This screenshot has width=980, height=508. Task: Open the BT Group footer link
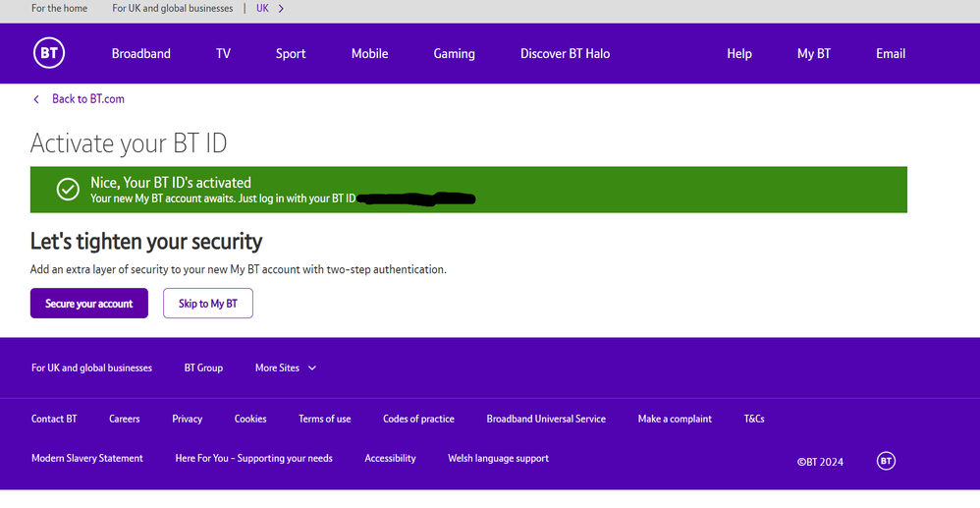(203, 367)
